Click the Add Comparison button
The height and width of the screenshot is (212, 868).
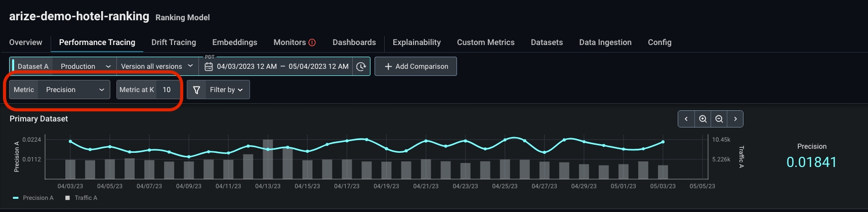416,66
